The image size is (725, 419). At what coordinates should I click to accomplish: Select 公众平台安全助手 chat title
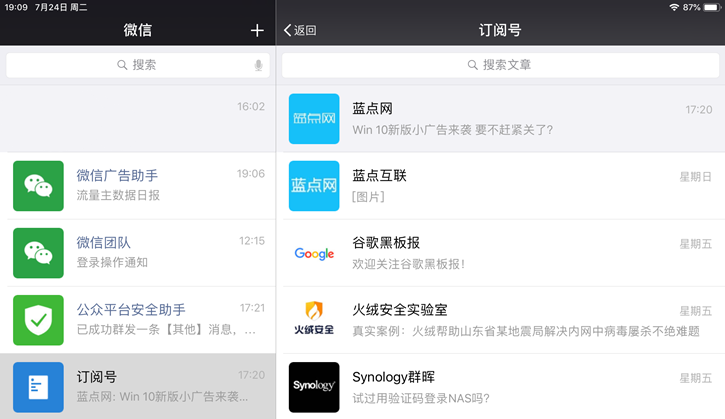pyautogui.click(x=131, y=310)
